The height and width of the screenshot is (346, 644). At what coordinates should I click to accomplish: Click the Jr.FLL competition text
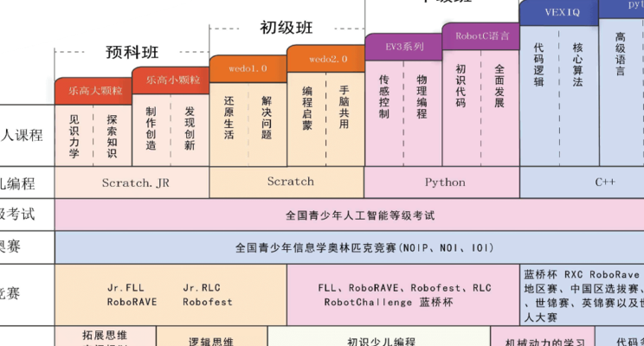[126, 288]
